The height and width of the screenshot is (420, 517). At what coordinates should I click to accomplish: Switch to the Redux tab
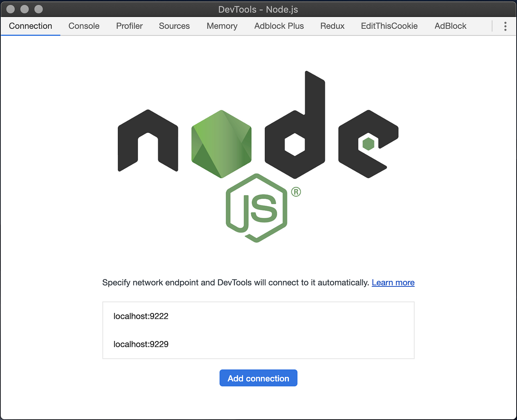[x=332, y=26]
